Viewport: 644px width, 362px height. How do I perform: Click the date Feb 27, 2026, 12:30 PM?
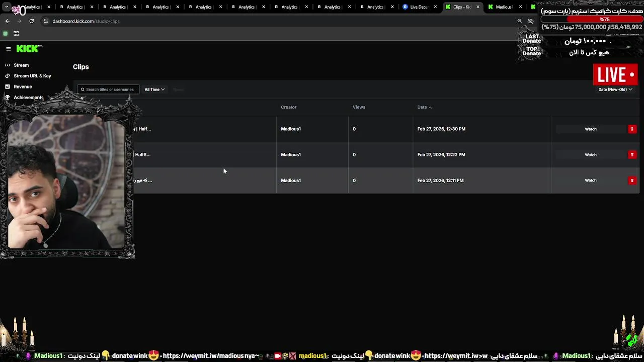click(x=441, y=129)
